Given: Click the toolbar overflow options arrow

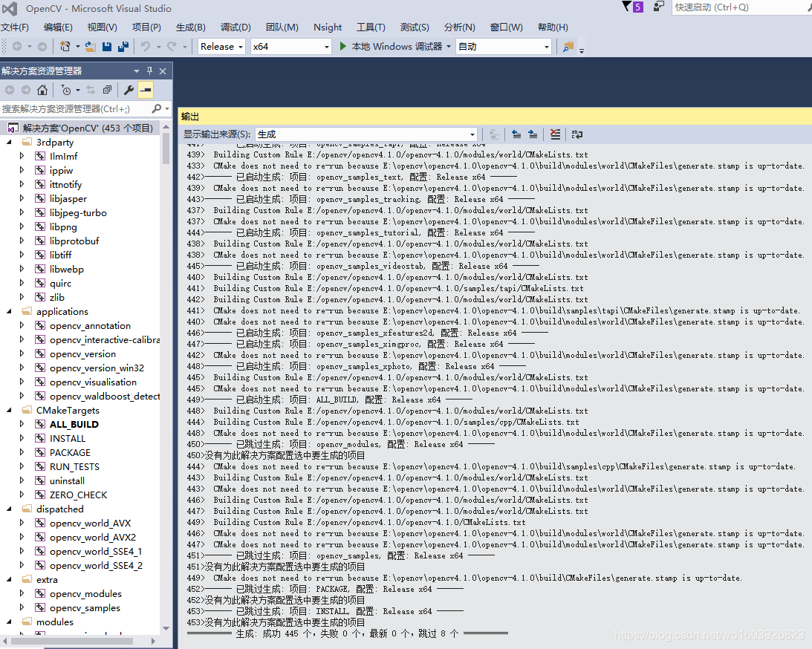Looking at the screenshot, I should click(x=582, y=50).
